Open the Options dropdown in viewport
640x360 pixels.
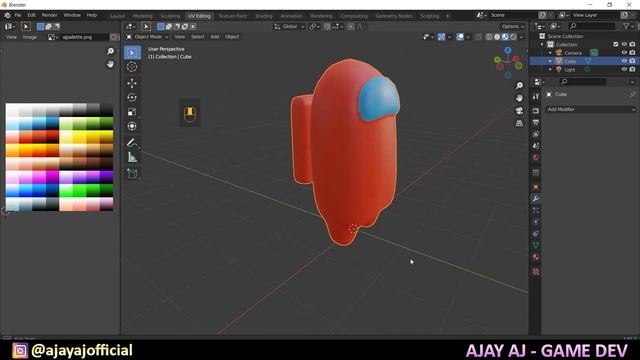coord(513,27)
